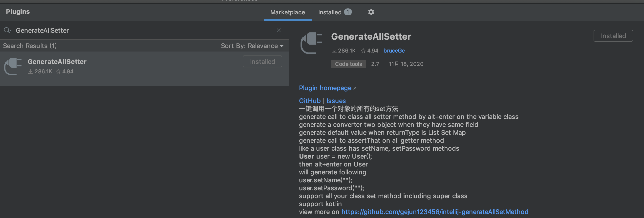Expand Search Results header

pyautogui.click(x=29, y=46)
